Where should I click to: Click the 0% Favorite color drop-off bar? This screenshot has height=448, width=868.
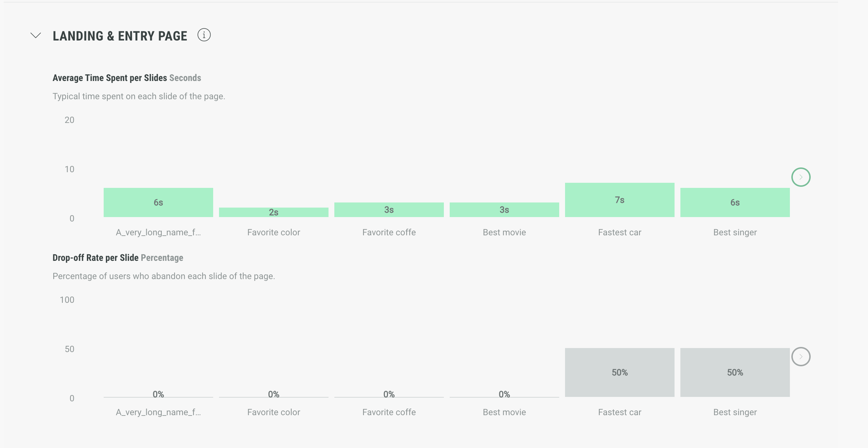pyautogui.click(x=274, y=396)
